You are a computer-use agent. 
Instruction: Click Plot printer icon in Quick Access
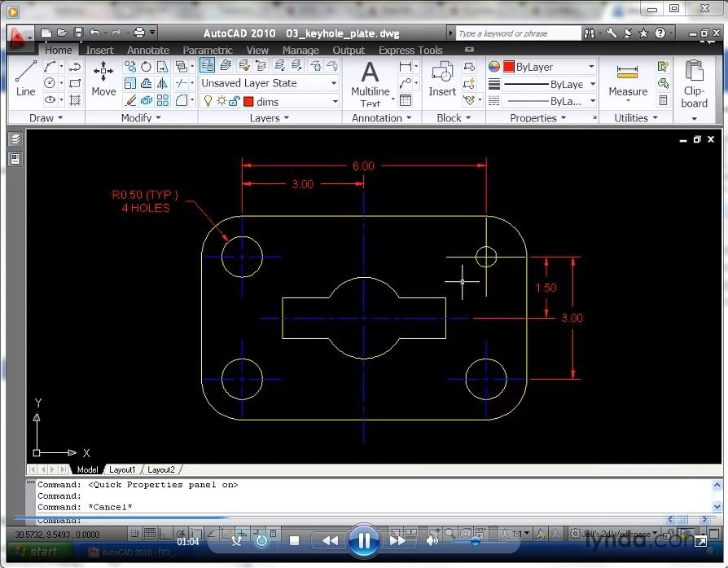[138, 33]
